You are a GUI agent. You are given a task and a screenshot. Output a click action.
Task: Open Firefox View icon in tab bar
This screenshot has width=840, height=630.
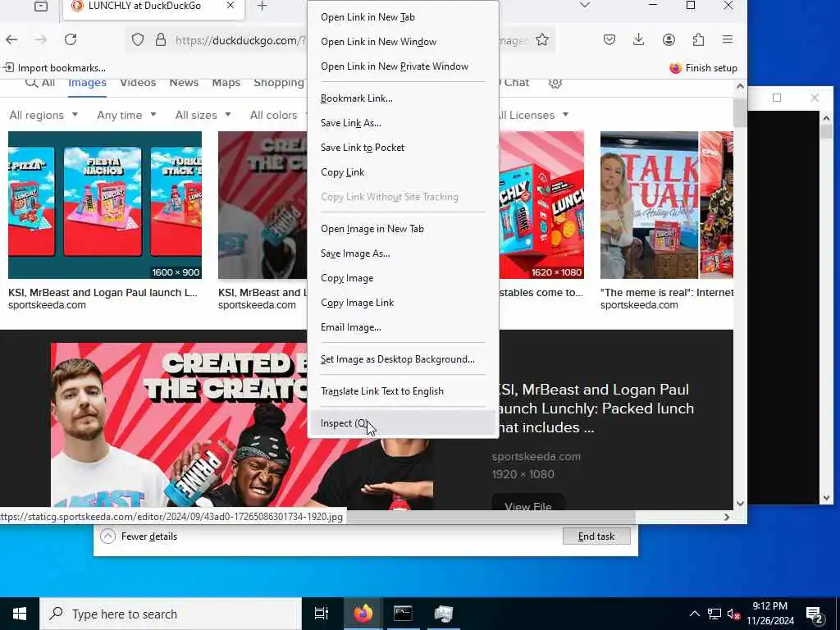[41, 6]
